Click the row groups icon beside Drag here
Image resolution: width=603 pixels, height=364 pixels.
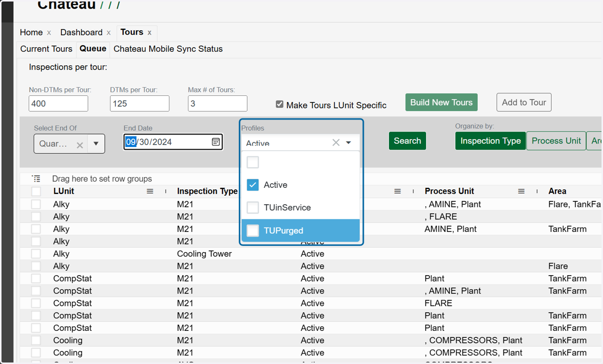click(x=36, y=179)
